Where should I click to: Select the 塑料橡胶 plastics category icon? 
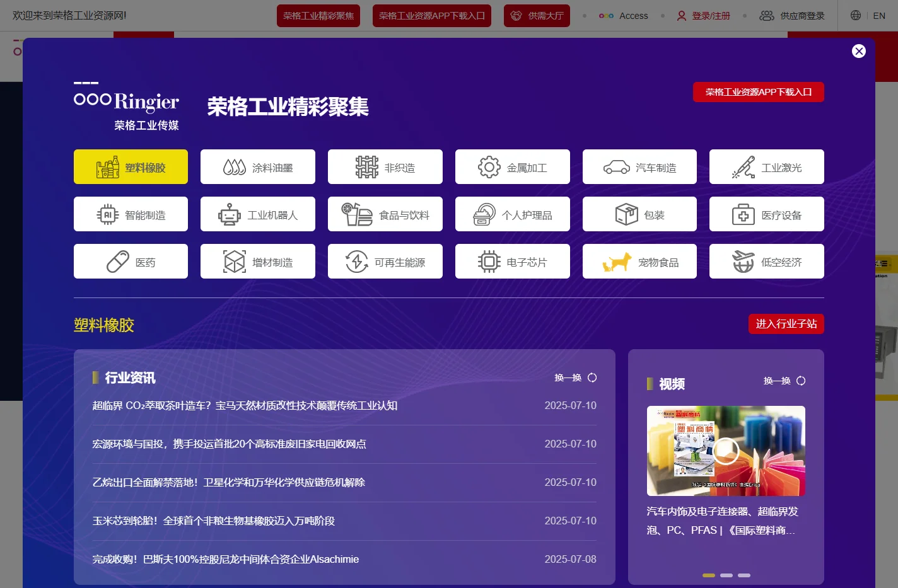pos(131,167)
